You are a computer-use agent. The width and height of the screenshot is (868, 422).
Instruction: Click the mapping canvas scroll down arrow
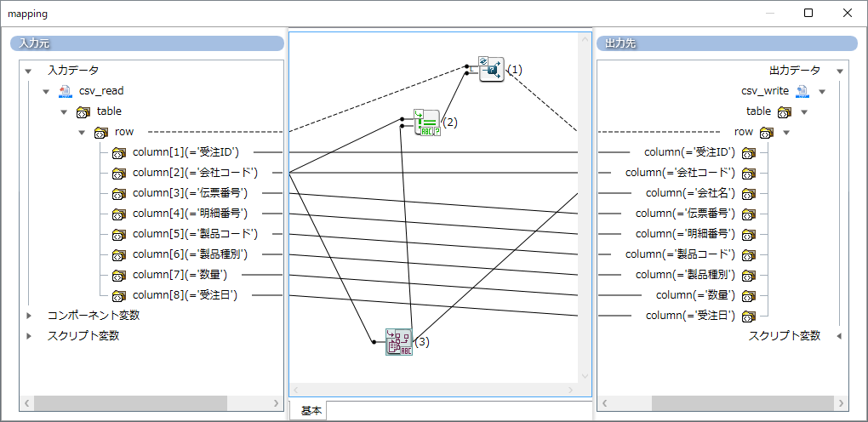pyautogui.click(x=585, y=376)
